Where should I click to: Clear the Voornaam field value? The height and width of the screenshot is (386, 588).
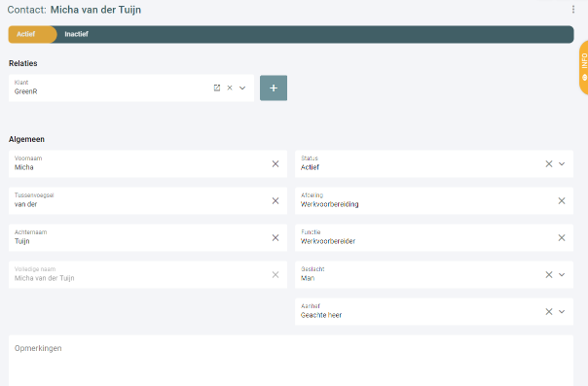pos(276,163)
